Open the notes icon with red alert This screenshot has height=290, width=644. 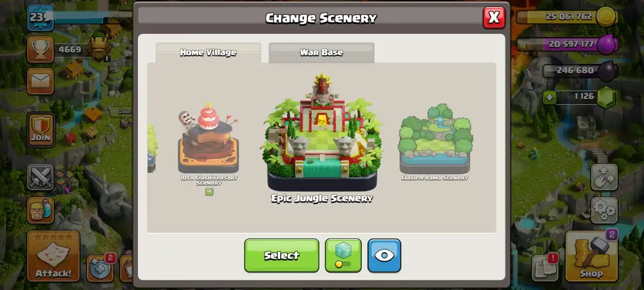(x=545, y=267)
